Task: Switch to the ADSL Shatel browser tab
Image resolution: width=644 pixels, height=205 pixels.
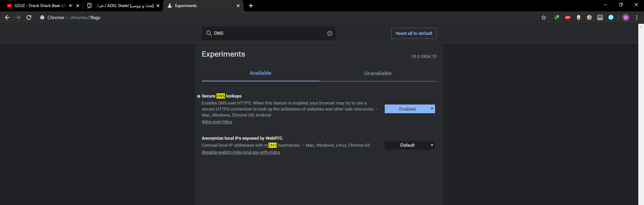Action: click(x=124, y=6)
